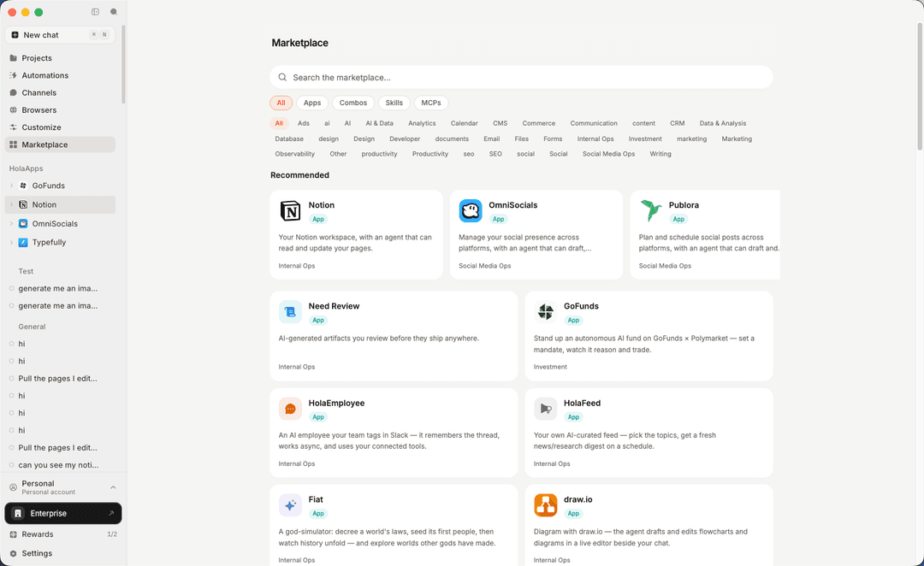Filter by the Writing category

pos(660,154)
